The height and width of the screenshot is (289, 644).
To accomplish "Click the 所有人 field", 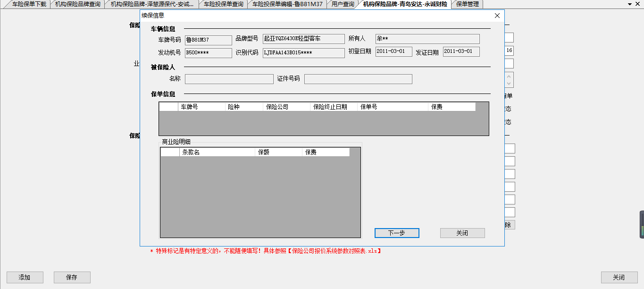I will click(x=427, y=39).
